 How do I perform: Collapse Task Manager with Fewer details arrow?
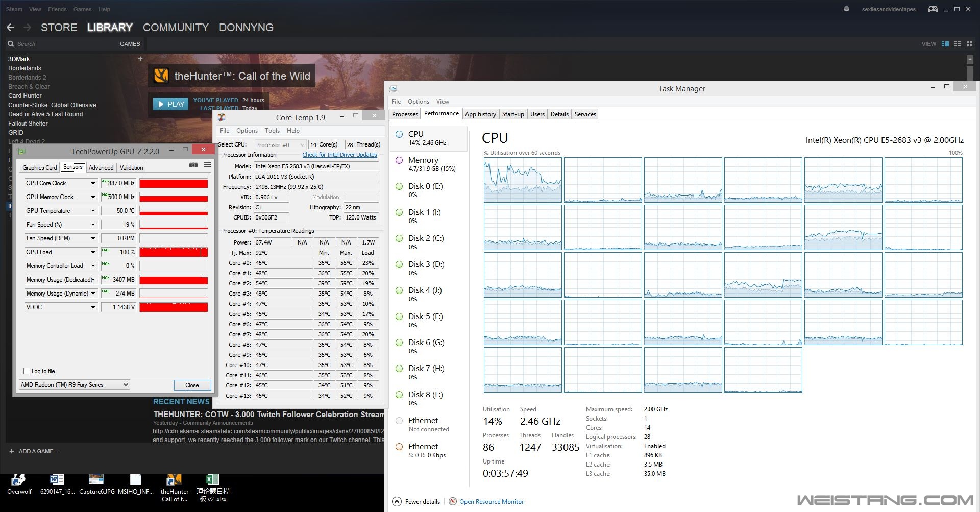click(397, 501)
